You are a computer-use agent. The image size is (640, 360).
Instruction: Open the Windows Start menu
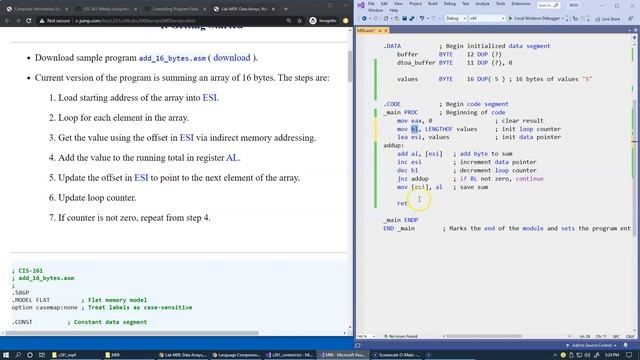[6, 355]
